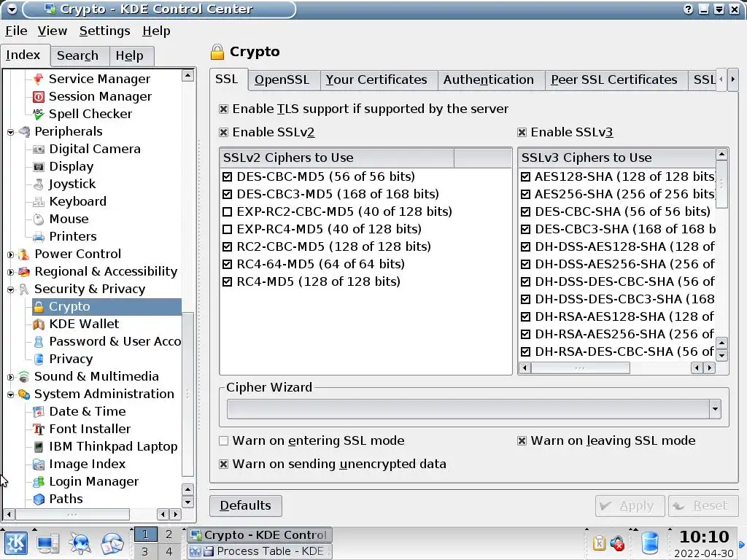Check the EXP-RC4-MD5 cipher box

(x=228, y=229)
